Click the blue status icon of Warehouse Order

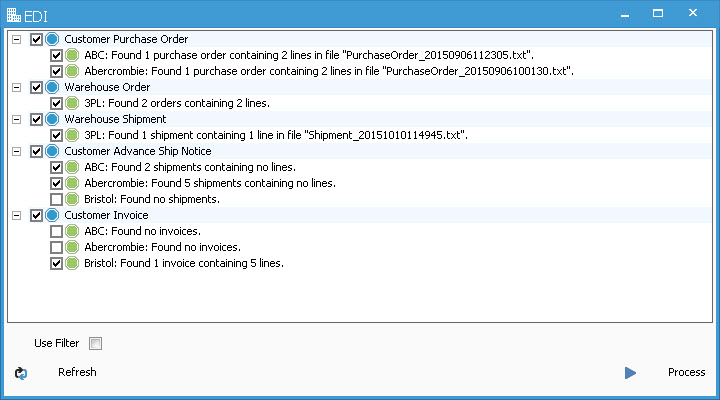52,87
